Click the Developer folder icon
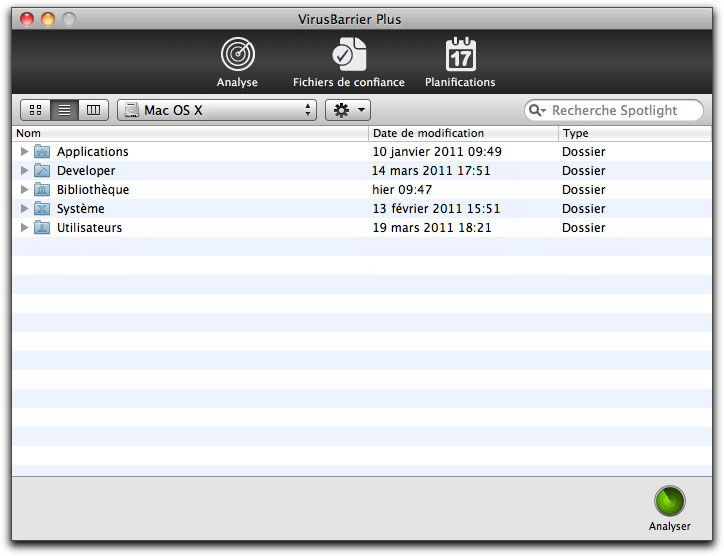This screenshot has width=724, height=556. pyautogui.click(x=42, y=170)
